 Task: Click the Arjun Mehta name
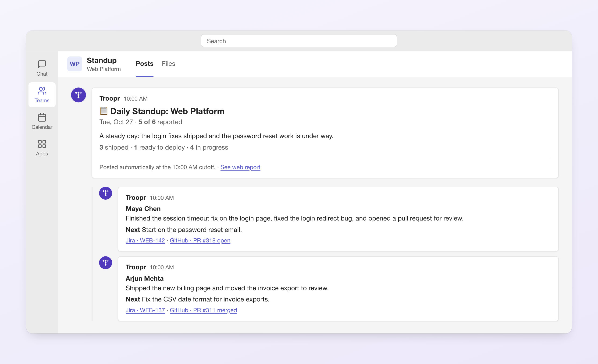(145, 278)
